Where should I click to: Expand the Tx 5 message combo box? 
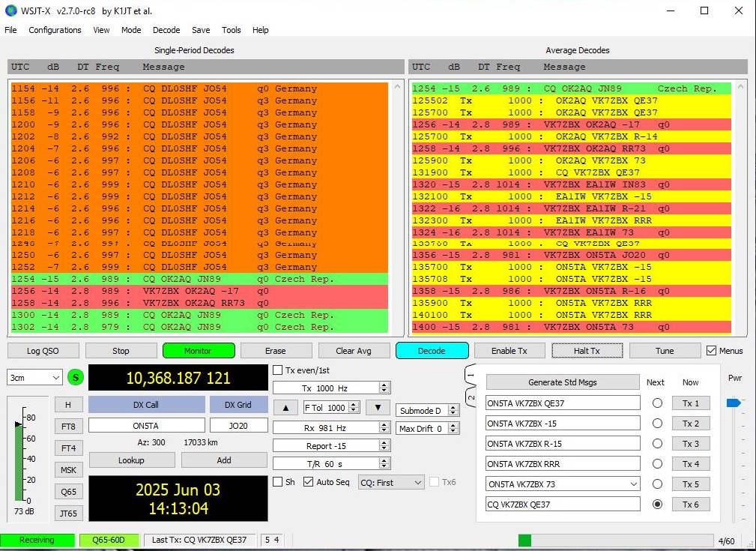tap(634, 484)
